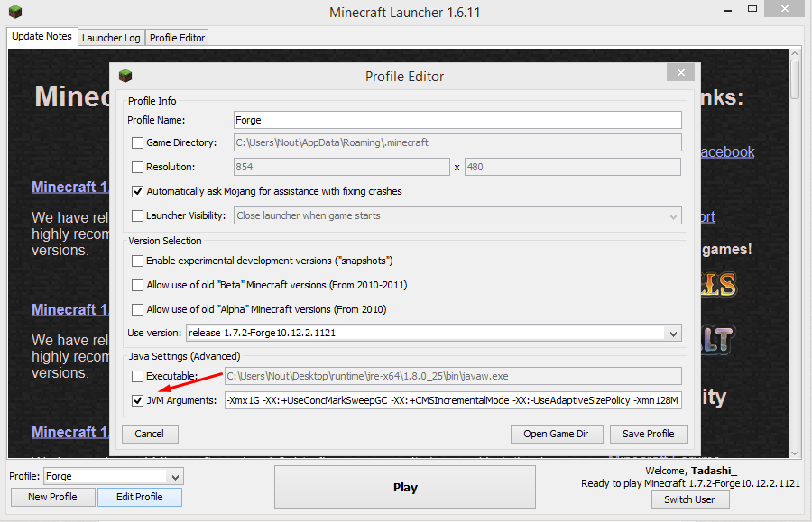This screenshot has width=812, height=522.
Task: Click the Open Game Dir button
Action: [556, 434]
